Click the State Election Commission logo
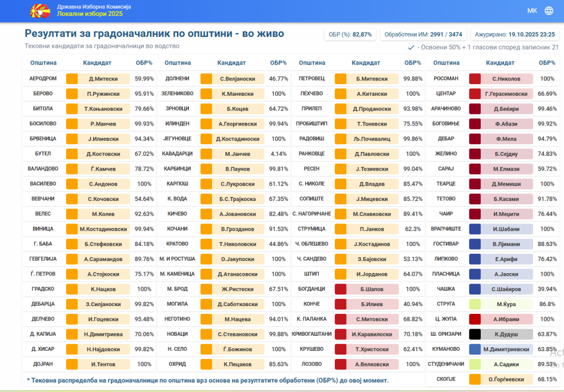Viewport: 564px width, 392px height. [39, 10]
